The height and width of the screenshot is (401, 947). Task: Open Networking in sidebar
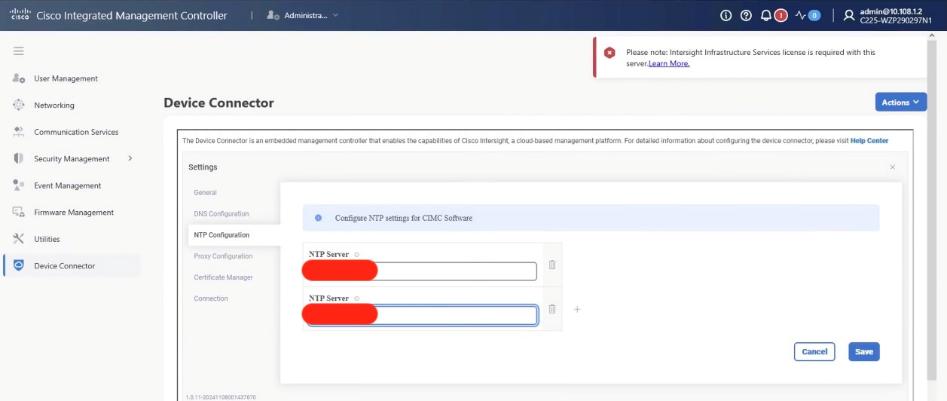(x=54, y=105)
